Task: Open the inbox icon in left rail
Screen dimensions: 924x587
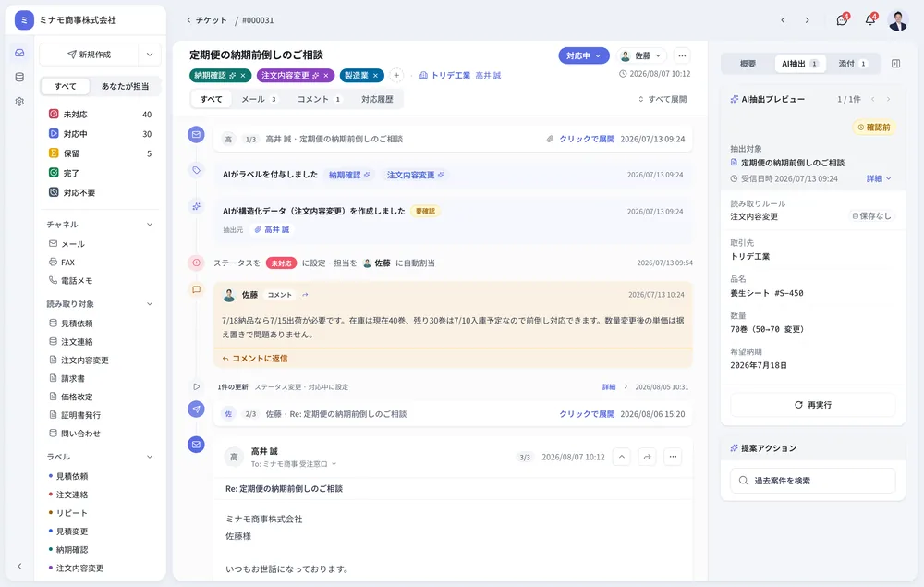Action: (x=19, y=53)
